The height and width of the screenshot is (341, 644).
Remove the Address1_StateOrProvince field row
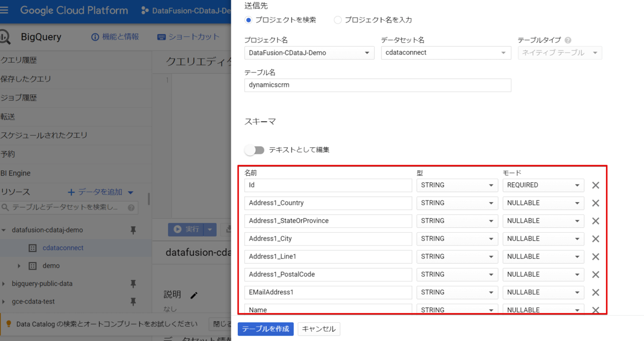pos(596,221)
